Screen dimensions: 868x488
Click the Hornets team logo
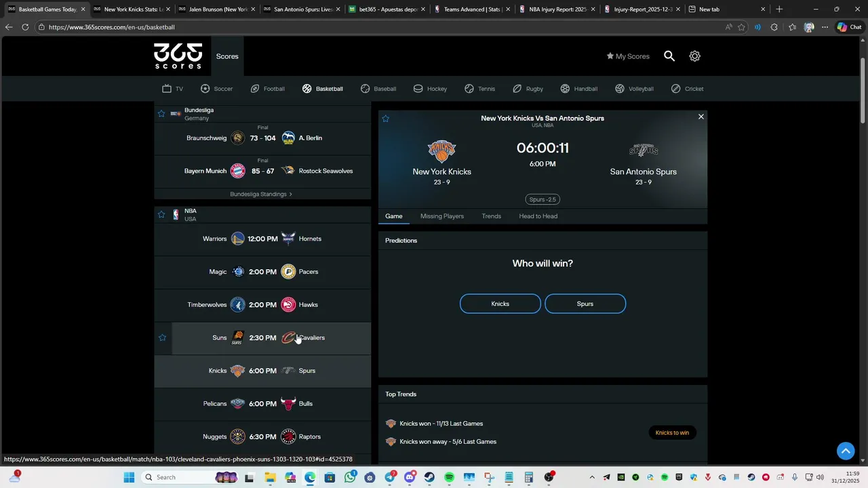[x=288, y=239]
